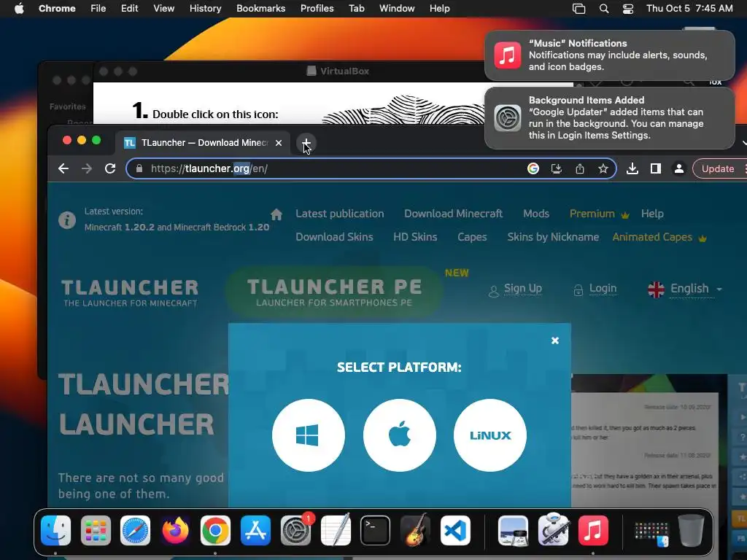Open the Download Minecraft link
Viewport: 747px width, 560px height.
tap(454, 214)
